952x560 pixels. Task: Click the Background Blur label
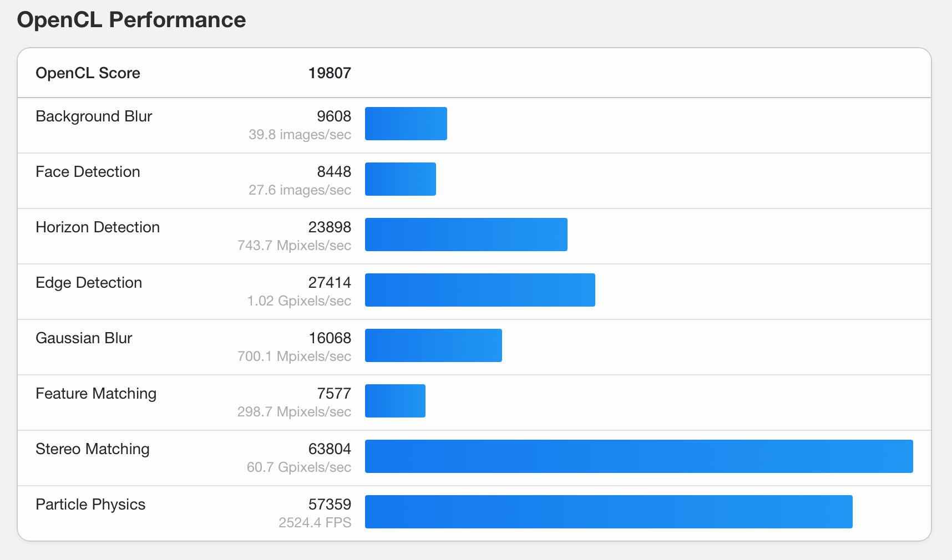(x=94, y=116)
